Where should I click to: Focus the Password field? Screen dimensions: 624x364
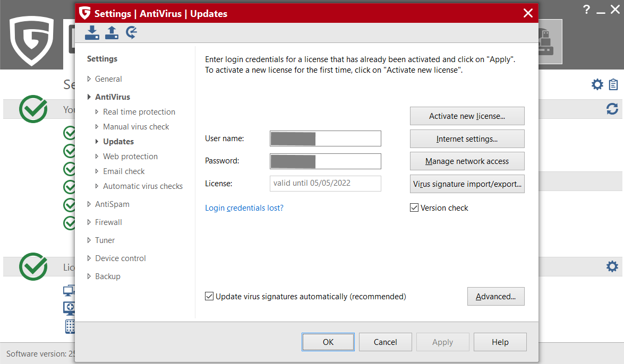pyautogui.click(x=326, y=161)
